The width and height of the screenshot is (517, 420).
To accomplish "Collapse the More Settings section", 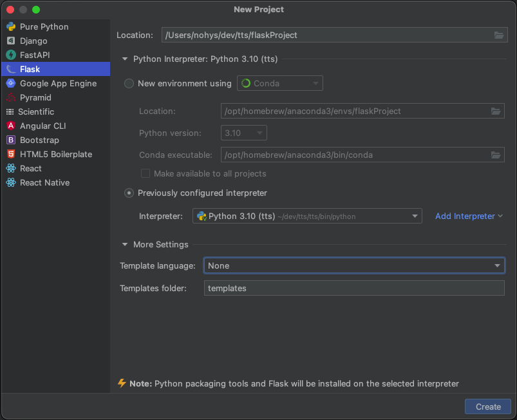I will pyautogui.click(x=125, y=245).
